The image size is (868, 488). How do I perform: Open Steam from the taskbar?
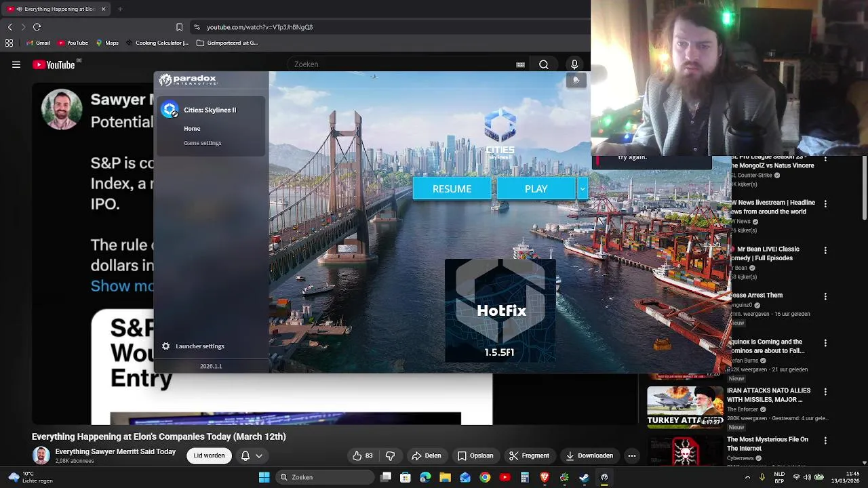(x=584, y=477)
